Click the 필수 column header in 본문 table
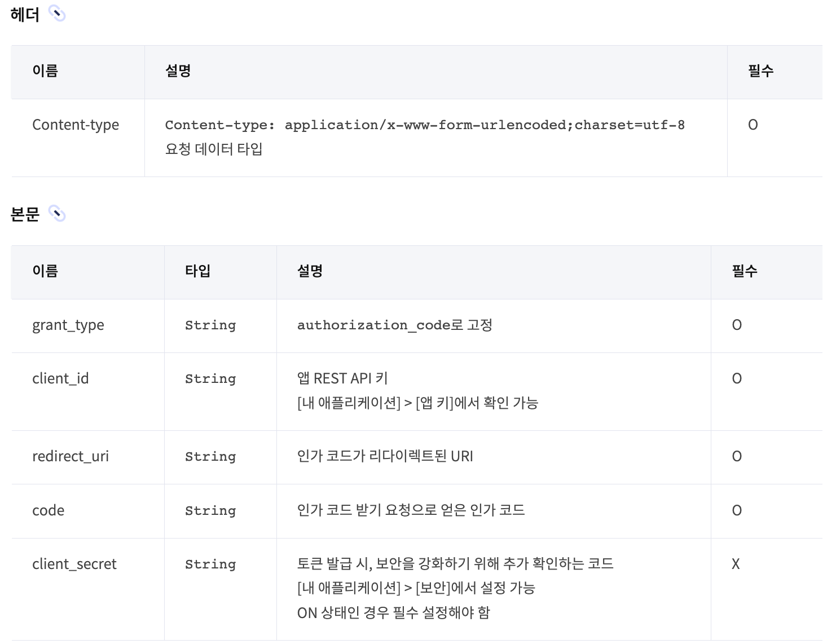The height and width of the screenshot is (644, 836). (x=745, y=271)
